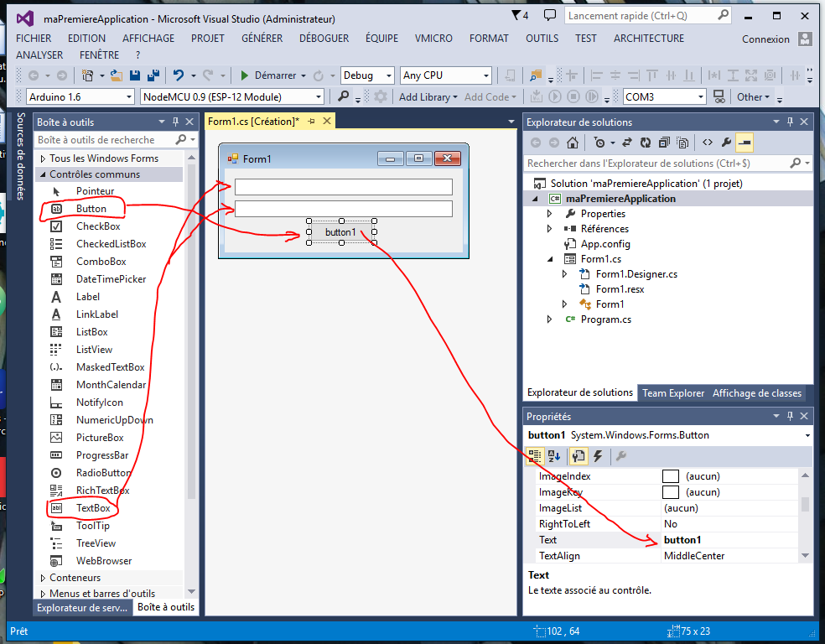Click the Other toolbar button

[x=753, y=96]
